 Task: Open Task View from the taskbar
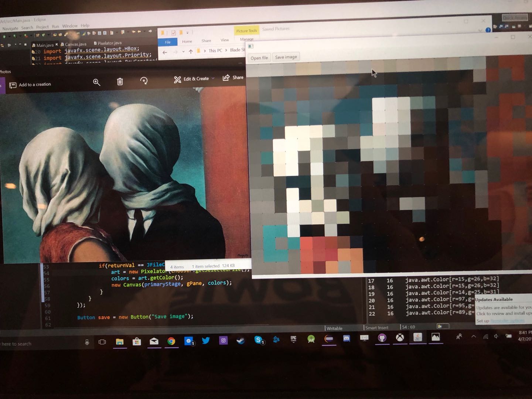tap(102, 342)
